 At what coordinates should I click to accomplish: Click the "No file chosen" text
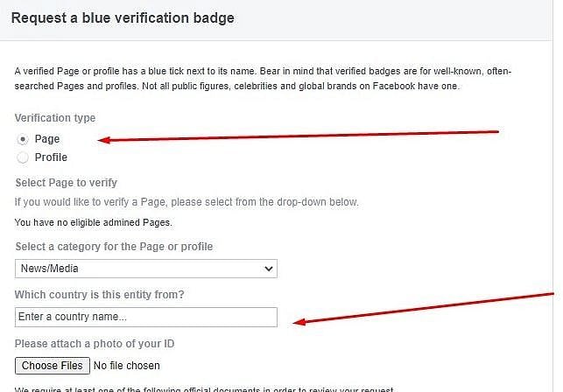pyautogui.click(x=126, y=365)
